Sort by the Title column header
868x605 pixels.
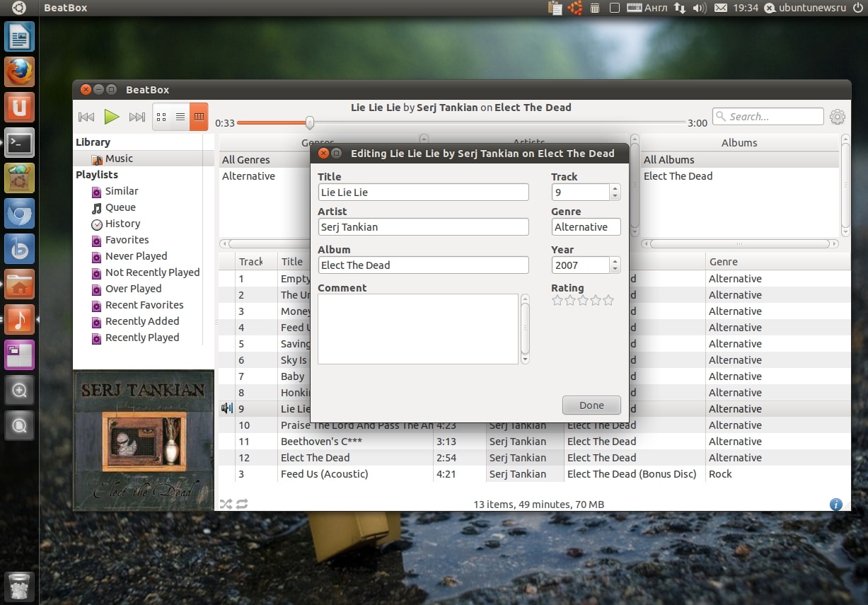click(x=294, y=262)
